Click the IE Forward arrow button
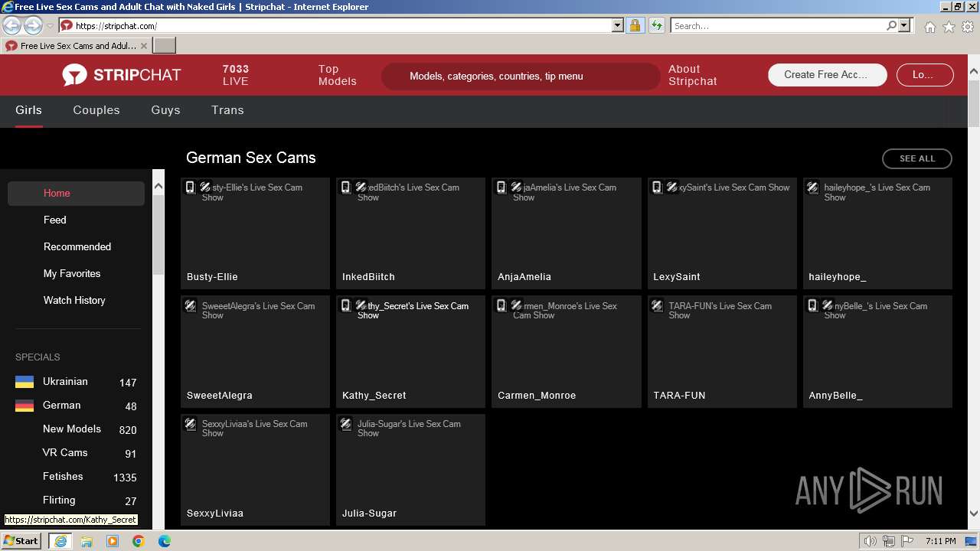This screenshot has height=551, width=980. [33, 25]
